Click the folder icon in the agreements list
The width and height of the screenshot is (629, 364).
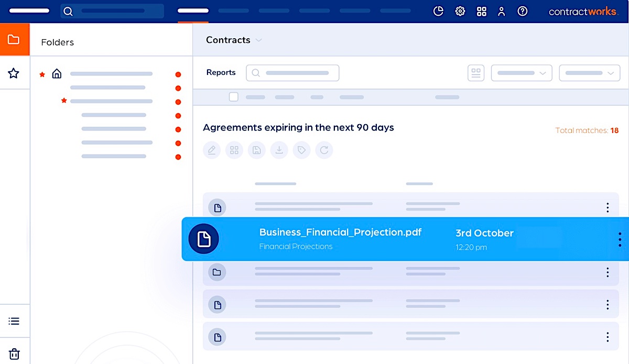pos(217,272)
